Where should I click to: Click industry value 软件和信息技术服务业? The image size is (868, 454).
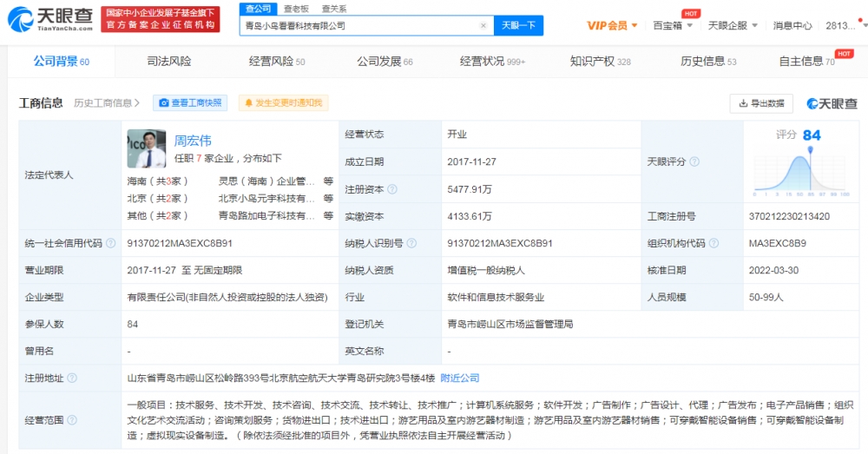pos(496,298)
